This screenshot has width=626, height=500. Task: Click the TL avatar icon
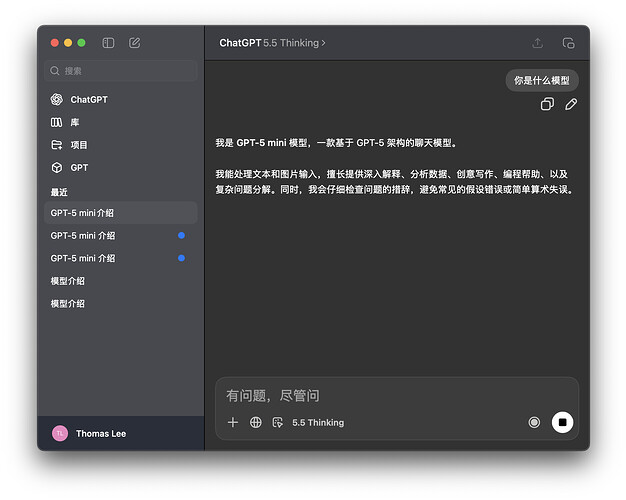60,433
